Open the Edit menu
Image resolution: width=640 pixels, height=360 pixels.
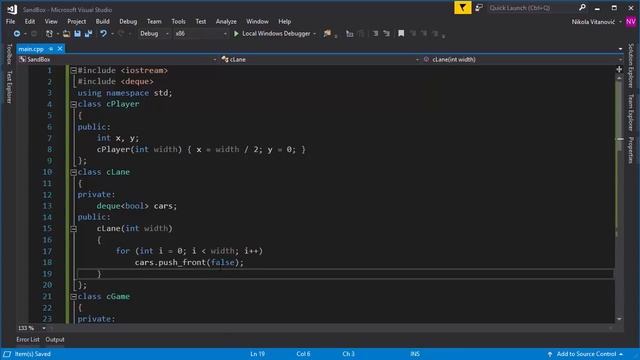[30, 22]
